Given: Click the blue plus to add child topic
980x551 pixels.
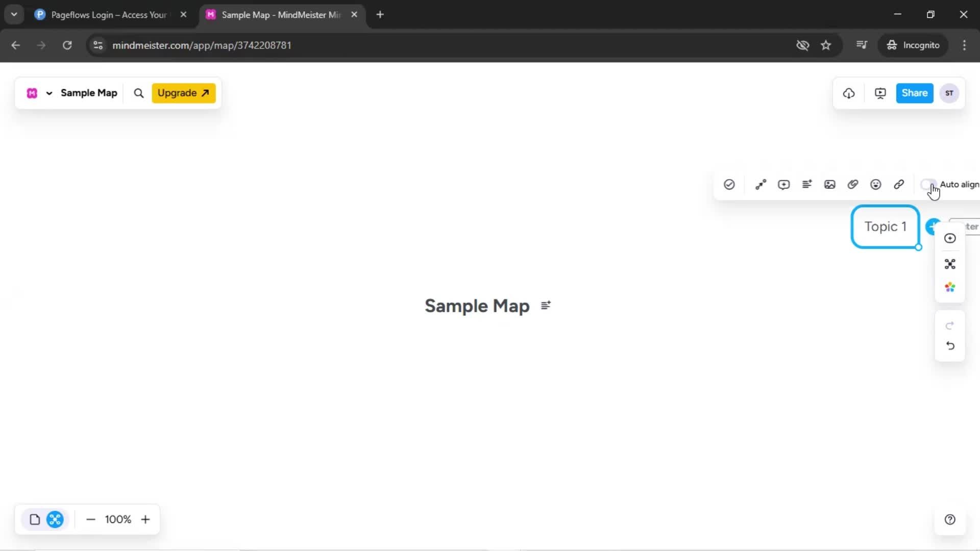Looking at the screenshot, I should [933, 227].
